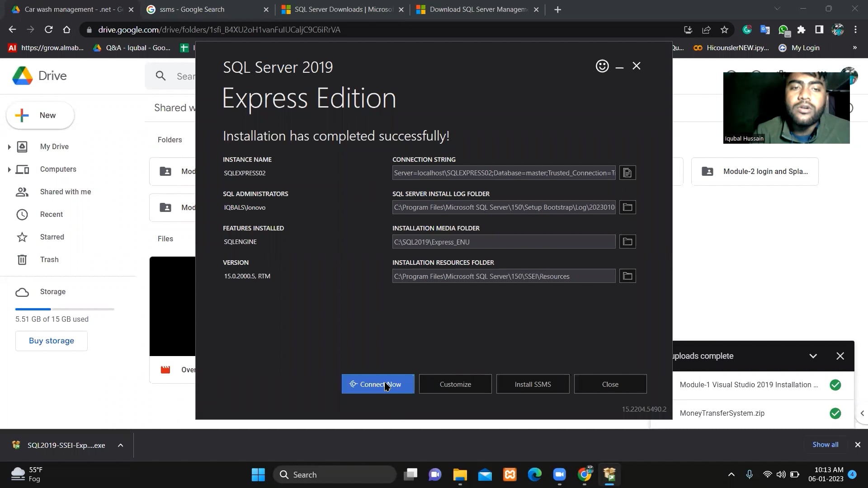Click the Close button in installer
Viewport: 868px width, 488px height.
click(610, 384)
